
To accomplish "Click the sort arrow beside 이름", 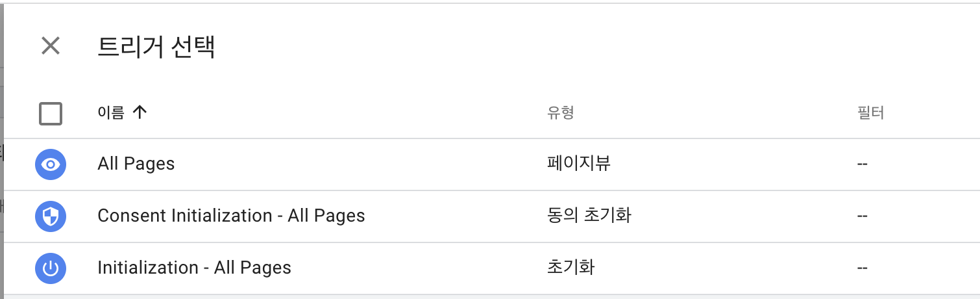I will (140, 112).
